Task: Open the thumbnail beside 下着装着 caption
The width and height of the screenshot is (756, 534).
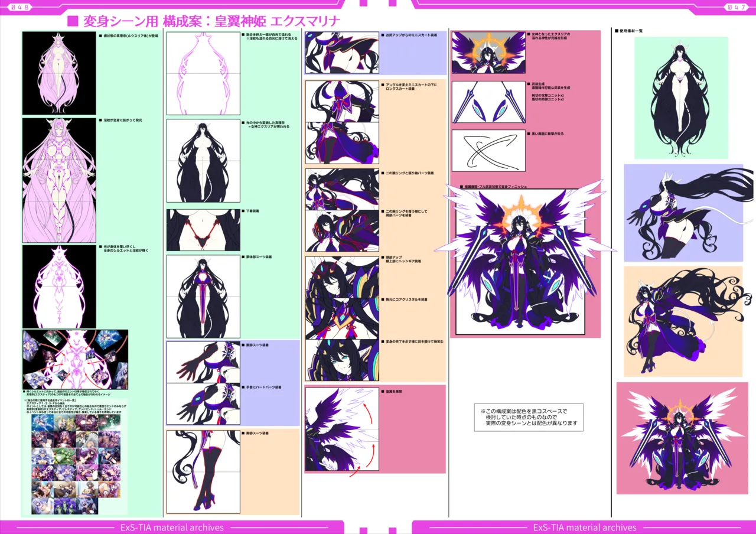Action: click(203, 230)
